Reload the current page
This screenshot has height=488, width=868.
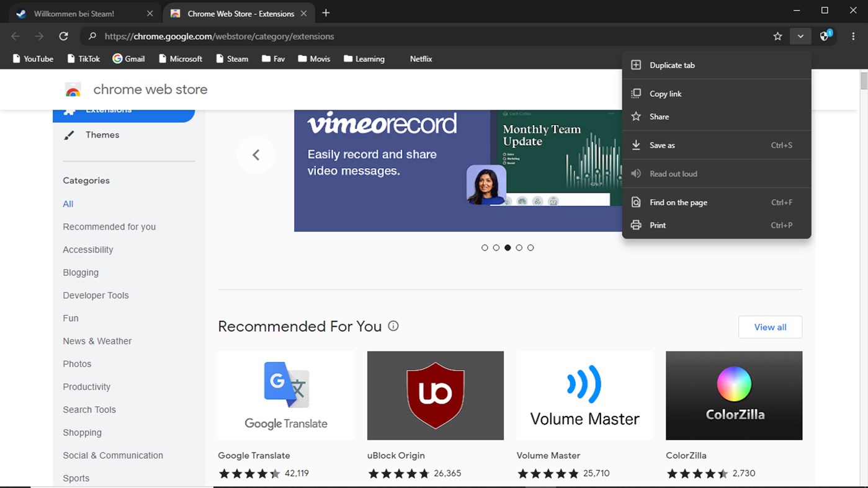coord(63,36)
